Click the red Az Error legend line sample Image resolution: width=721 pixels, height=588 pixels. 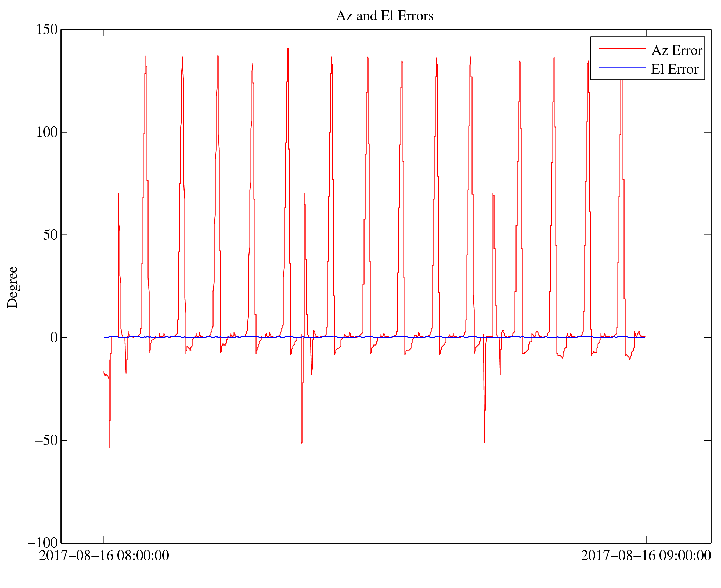(x=622, y=48)
